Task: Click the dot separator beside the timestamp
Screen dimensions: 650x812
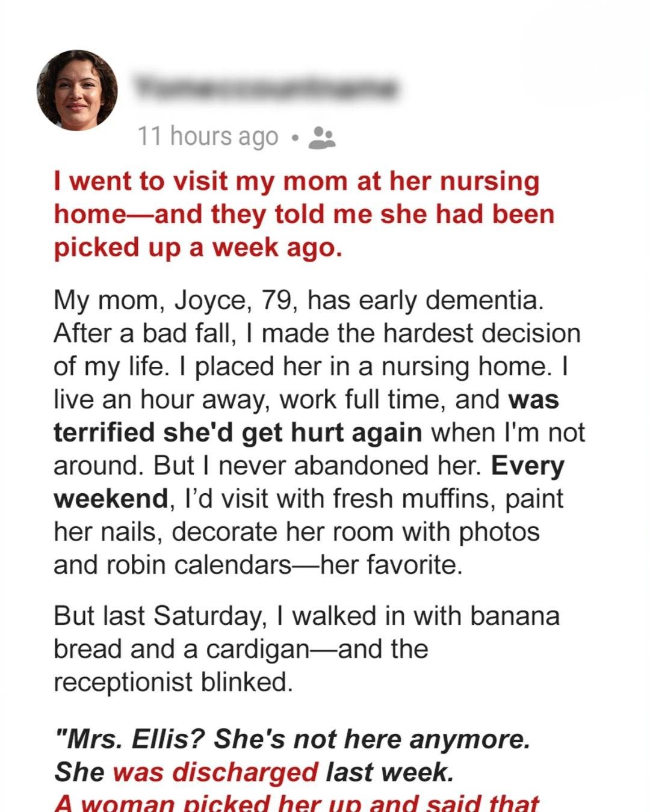Action: click(293, 137)
